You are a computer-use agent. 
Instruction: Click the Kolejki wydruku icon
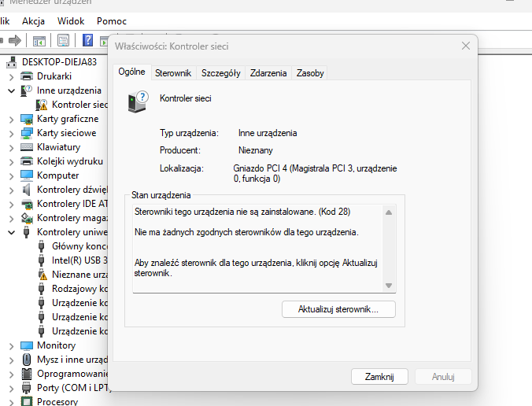click(x=27, y=161)
